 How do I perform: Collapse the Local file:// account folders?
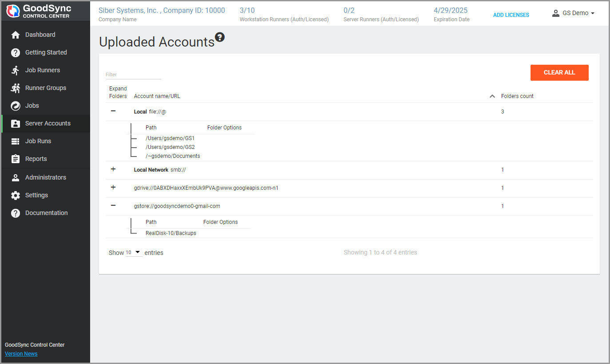(x=113, y=111)
